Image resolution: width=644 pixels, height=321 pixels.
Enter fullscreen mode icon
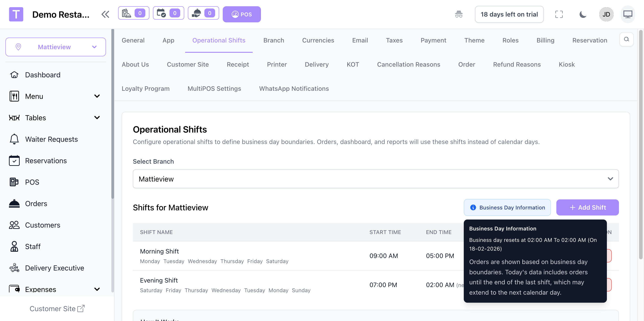click(559, 14)
